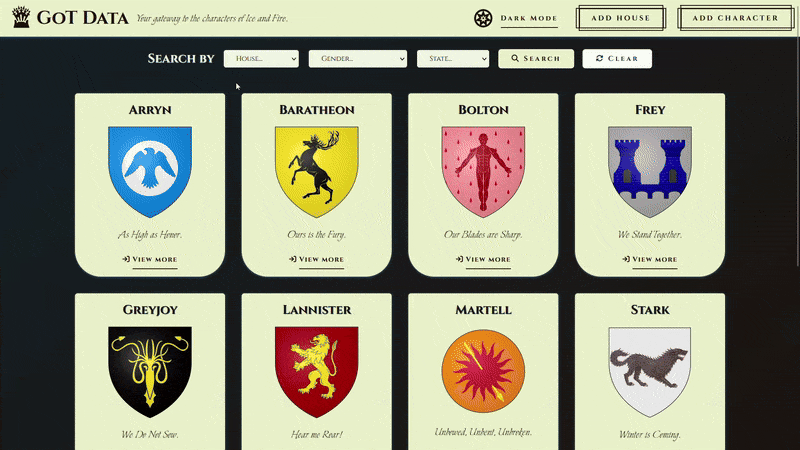Screen dimensions: 800x450
Task: View more on the Arryn card
Action: (x=150, y=260)
